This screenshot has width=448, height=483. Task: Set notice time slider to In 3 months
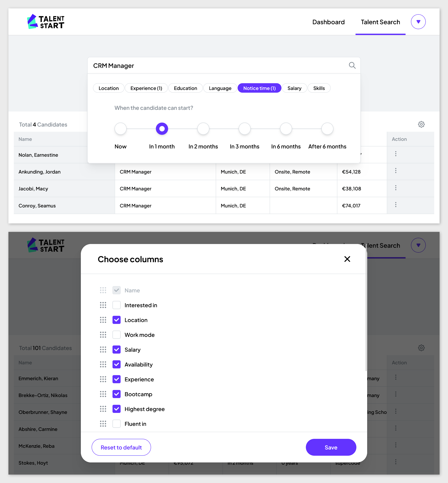(x=245, y=129)
